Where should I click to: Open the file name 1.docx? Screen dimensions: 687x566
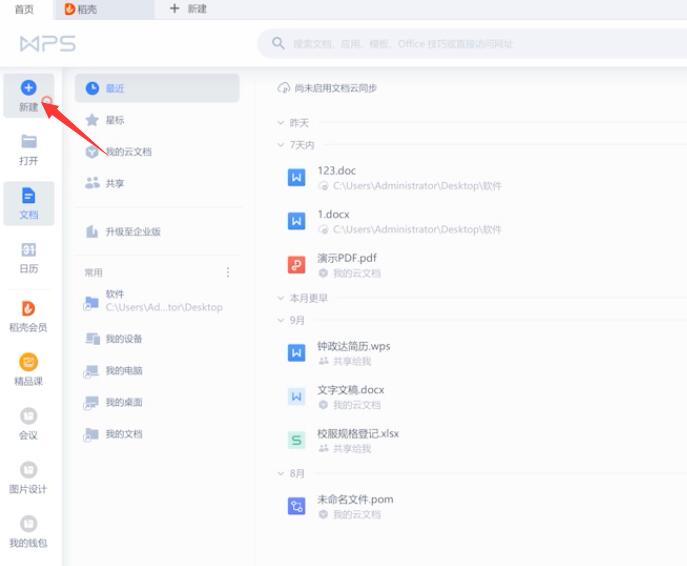[x=333, y=214]
